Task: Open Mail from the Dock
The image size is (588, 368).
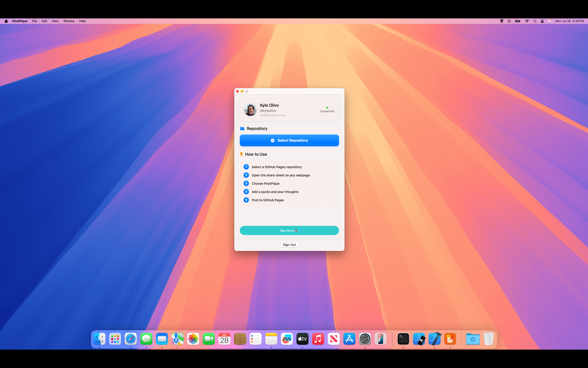Action: pyautogui.click(x=162, y=339)
